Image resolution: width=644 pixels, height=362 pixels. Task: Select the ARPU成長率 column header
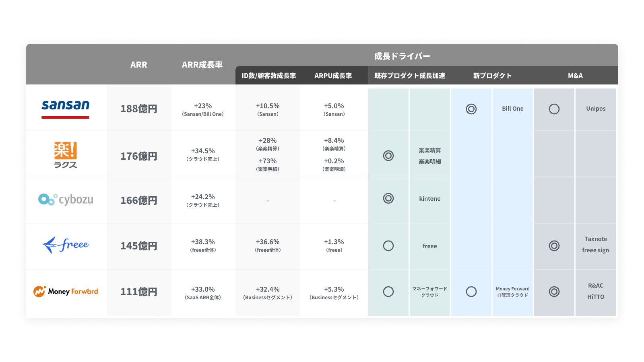334,75
